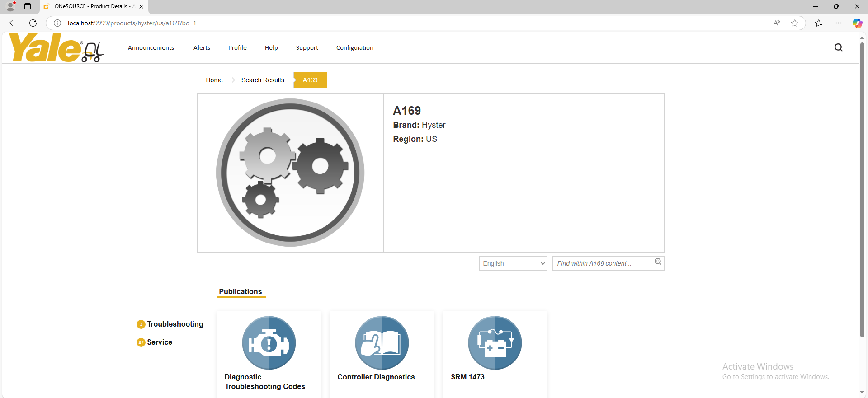Go back to previous page

pyautogui.click(x=13, y=23)
